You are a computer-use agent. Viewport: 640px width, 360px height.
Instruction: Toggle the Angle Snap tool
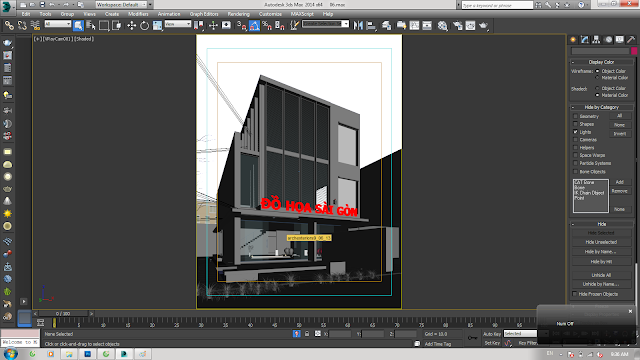click(x=254, y=26)
